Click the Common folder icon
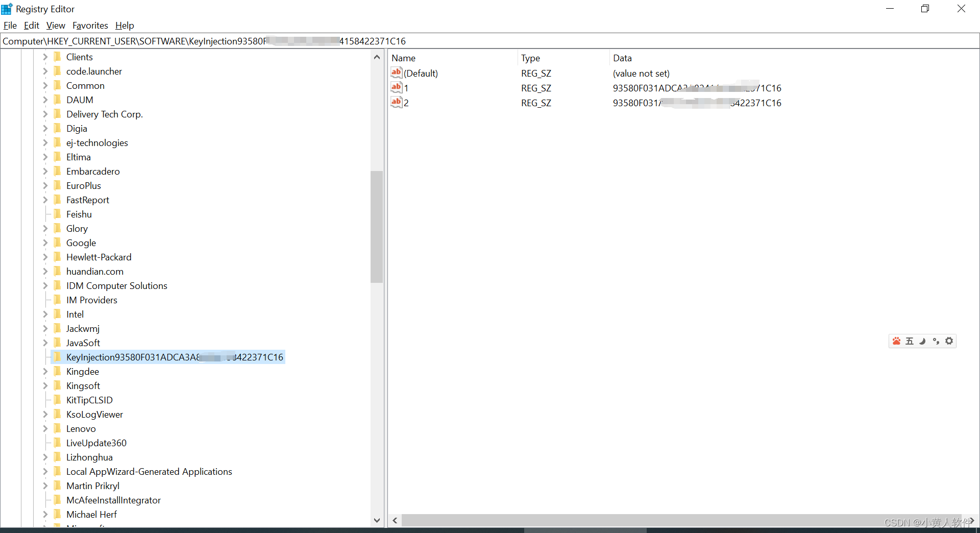980x533 pixels. tap(57, 85)
